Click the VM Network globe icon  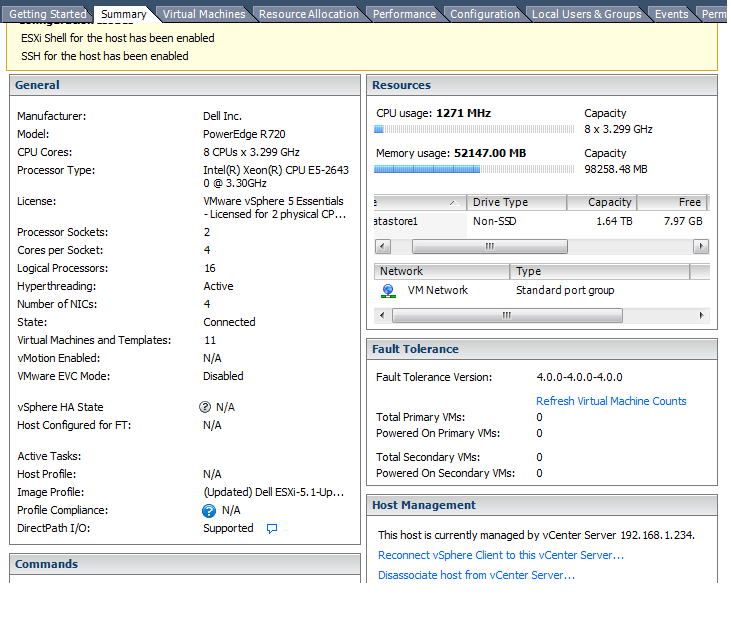(388, 291)
